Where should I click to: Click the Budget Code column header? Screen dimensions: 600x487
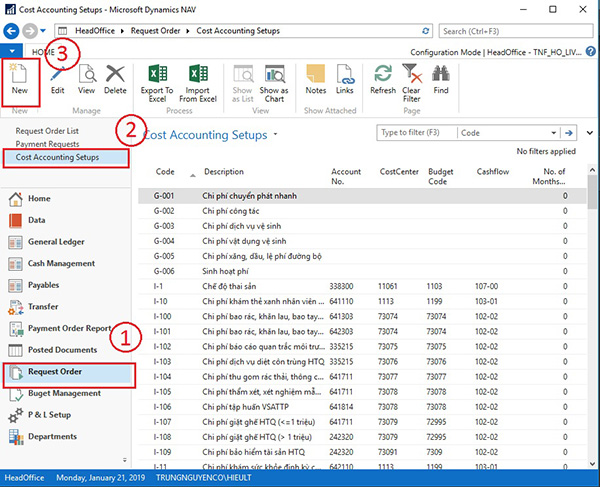click(x=440, y=176)
